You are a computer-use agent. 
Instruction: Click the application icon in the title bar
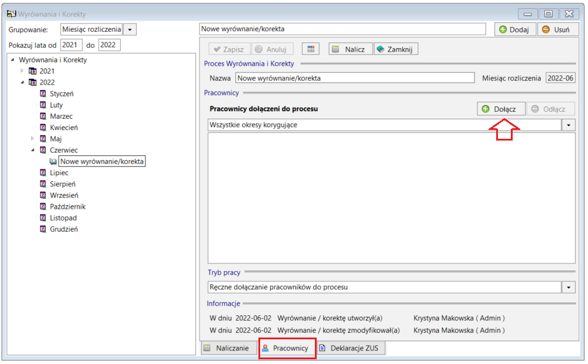coord(11,14)
